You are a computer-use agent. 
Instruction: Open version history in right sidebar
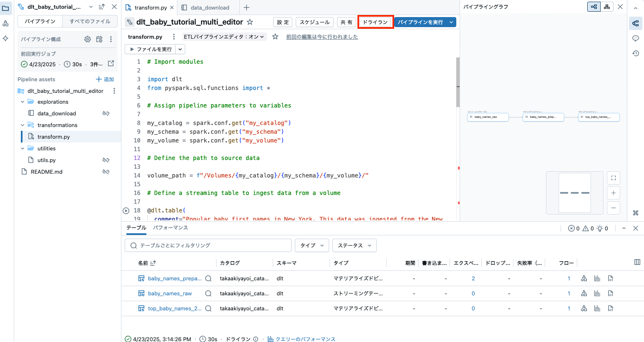635,53
